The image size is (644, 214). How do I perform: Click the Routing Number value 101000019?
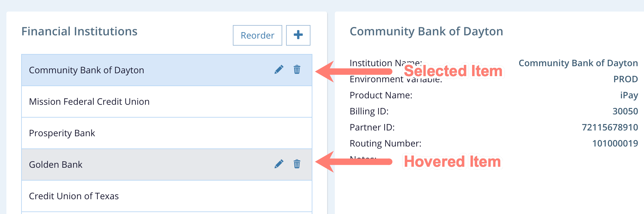(615, 143)
